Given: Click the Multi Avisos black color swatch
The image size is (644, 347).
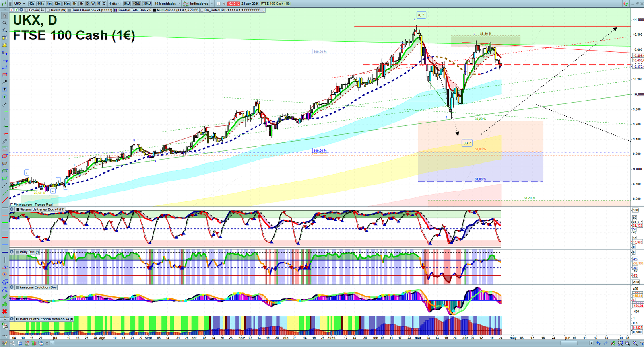Looking at the screenshot, I should point(155,10).
